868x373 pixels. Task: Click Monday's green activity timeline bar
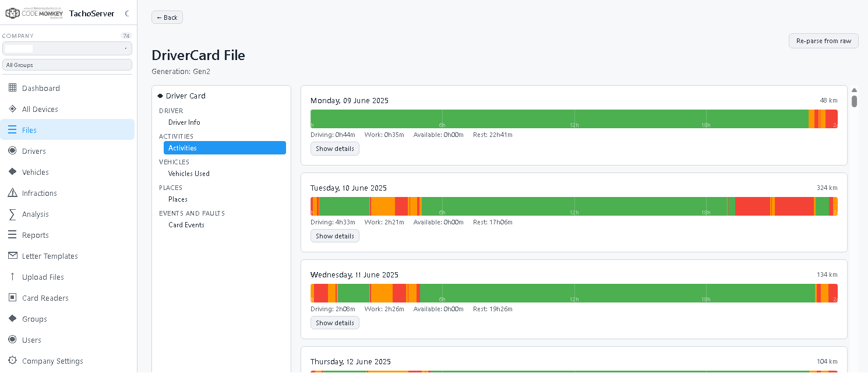[559, 119]
